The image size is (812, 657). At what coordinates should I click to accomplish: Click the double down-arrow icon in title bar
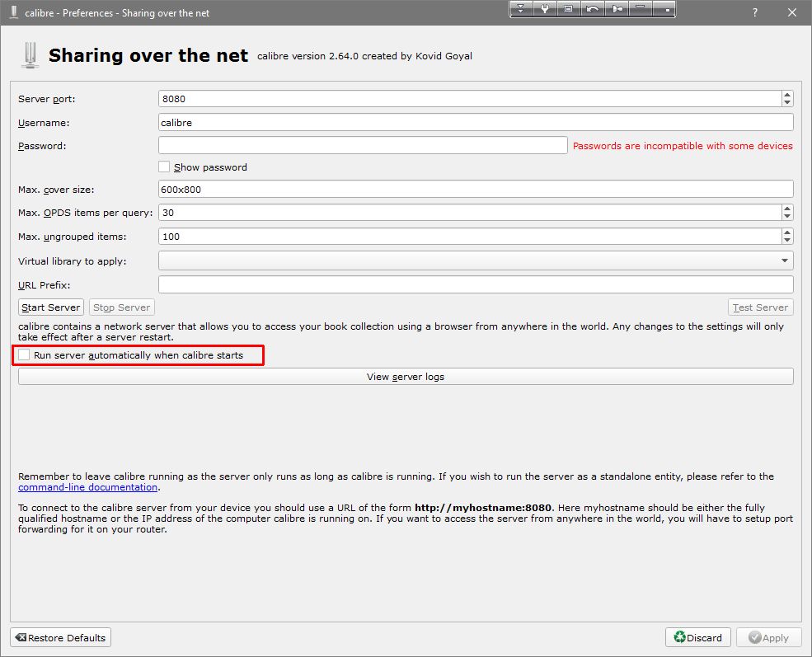point(521,9)
